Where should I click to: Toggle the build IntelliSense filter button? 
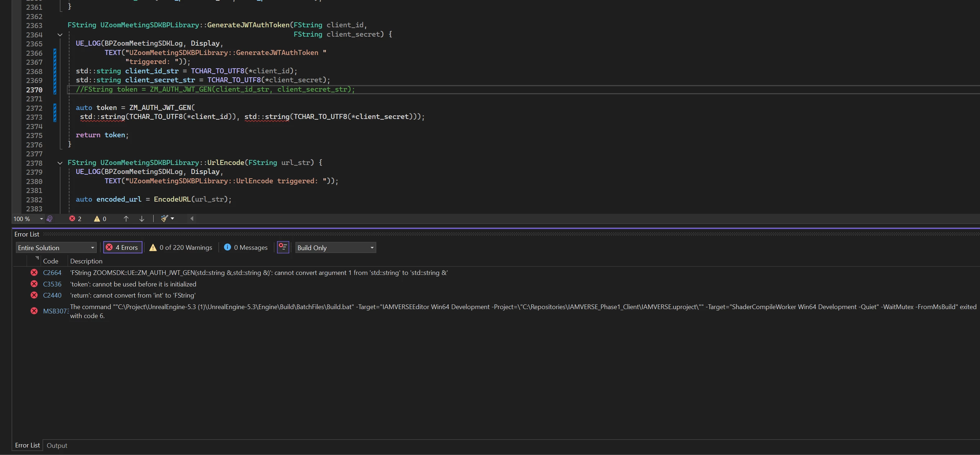[x=283, y=248]
